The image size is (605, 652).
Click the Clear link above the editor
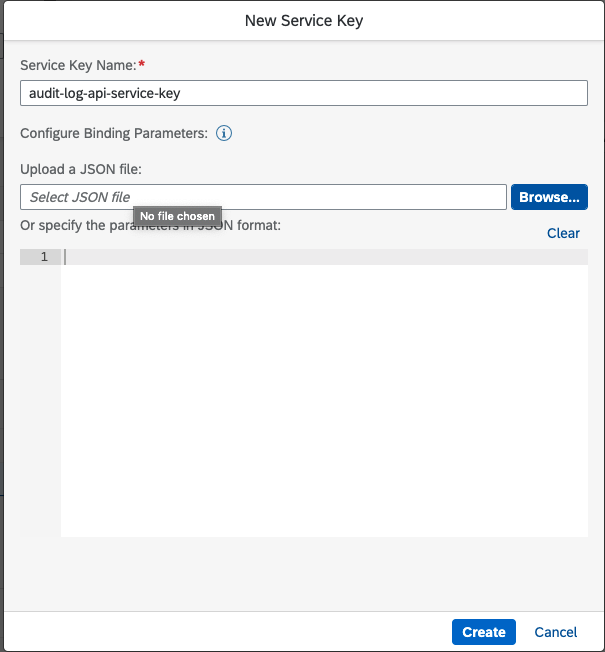(563, 233)
